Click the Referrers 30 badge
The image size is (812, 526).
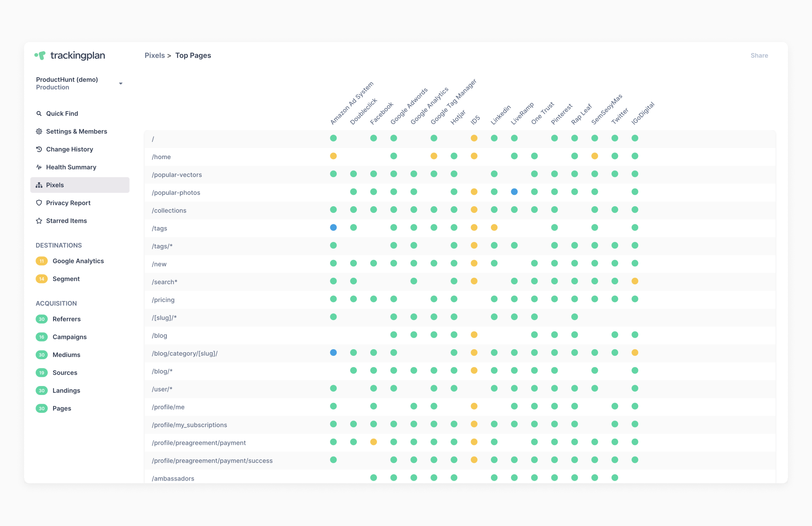point(42,319)
